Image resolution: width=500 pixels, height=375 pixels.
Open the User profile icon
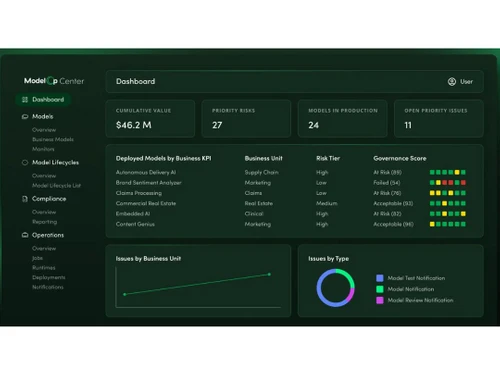[x=452, y=81]
